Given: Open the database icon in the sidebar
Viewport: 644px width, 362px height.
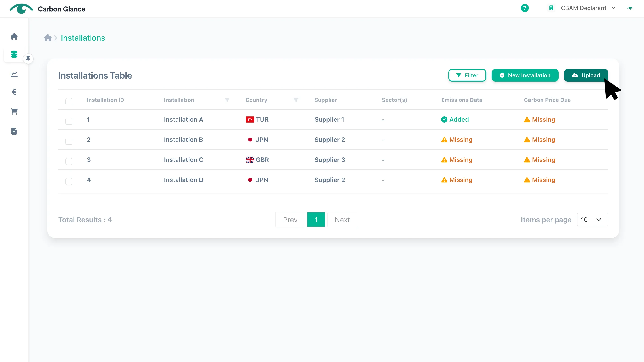Looking at the screenshot, I should pos(14,54).
